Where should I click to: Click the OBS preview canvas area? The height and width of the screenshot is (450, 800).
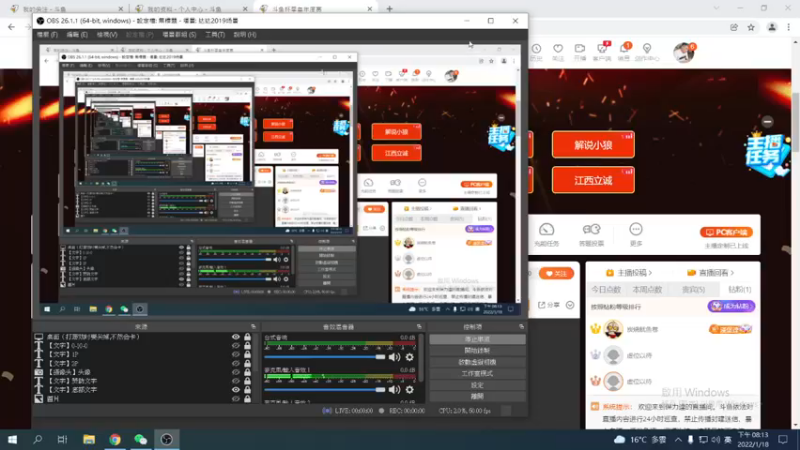click(280, 180)
